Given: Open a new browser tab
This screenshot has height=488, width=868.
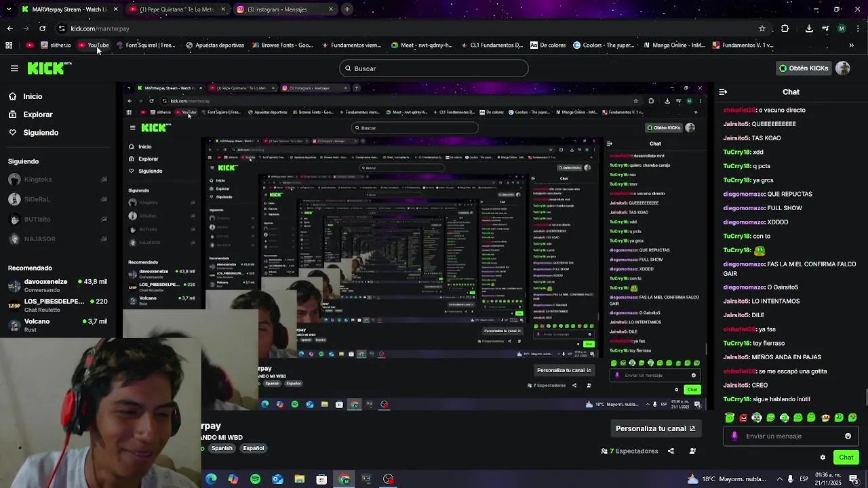Looking at the screenshot, I should (x=347, y=9).
